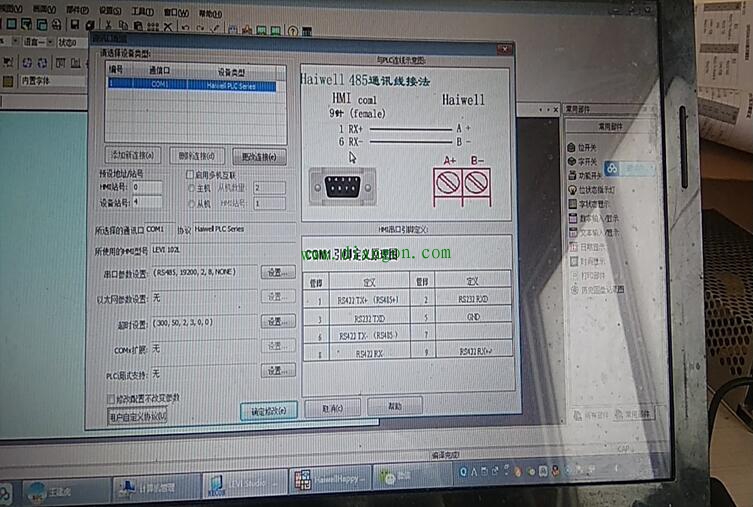Click the 帮助 button in the dialog
The height and width of the screenshot is (507, 753).
pos(395,406)
